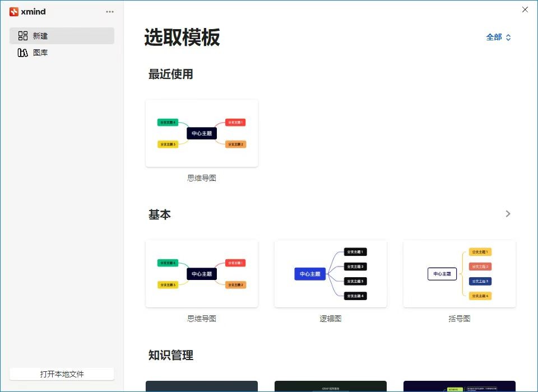
Task: Click the 图库 books icon in sidebar
Action: 23,53
